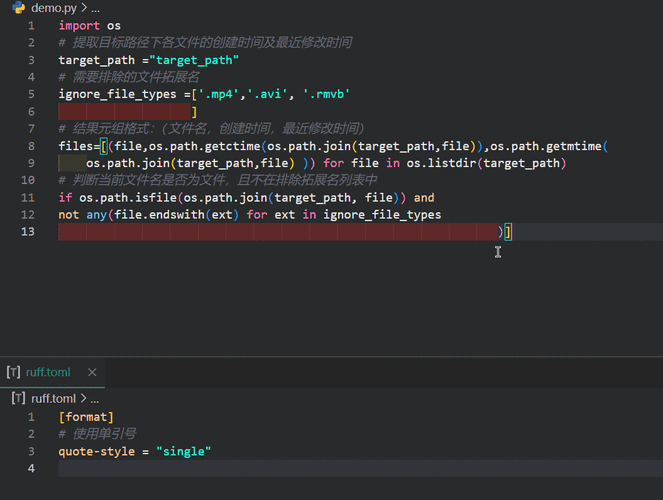
Task: Click the red whitespace indentation on line 13
Action: click(x=277, y=232)
